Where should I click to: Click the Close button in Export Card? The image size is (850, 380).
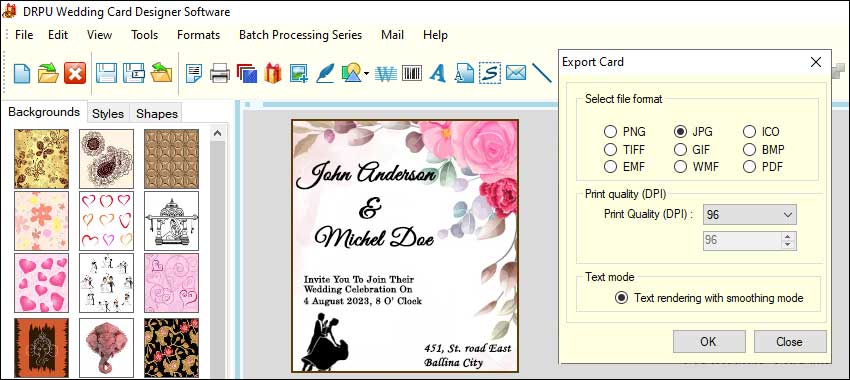pyautogui.click(x=790, y=342)
